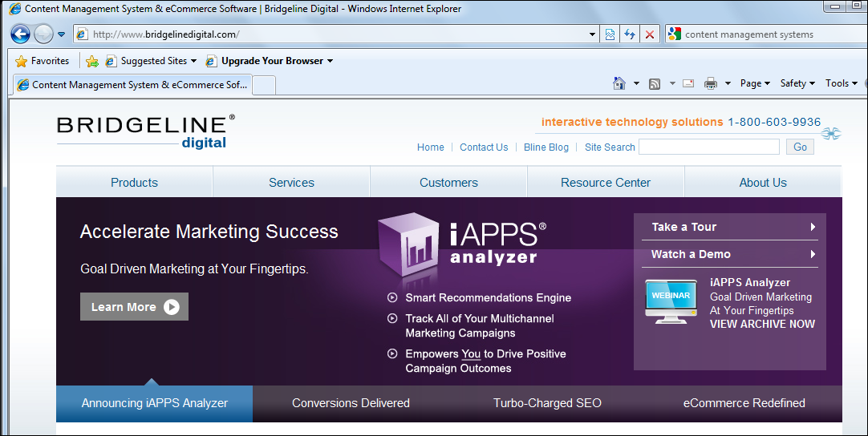Click the 'Accelerate Marketing Success' heading

pos(209,232)
